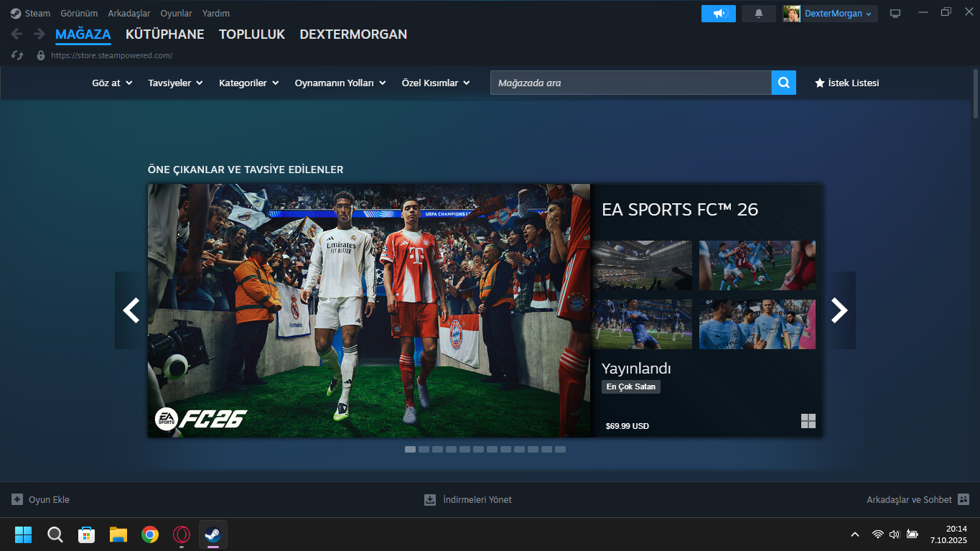The height and width of the screenshot is (551, 980).
Task: View the top-right gameplay screenshot thumbnail
Action: [x=757, y=265]
